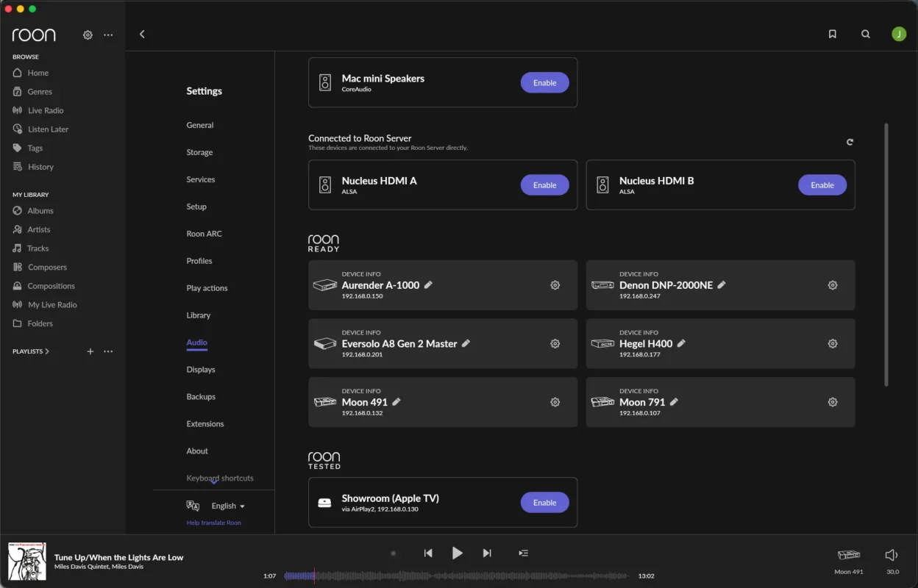Viewport: 918px width, 588px height.
Task: Open settings gear for Denon DNP-2000NE
Action: click(x=833, y=285)
